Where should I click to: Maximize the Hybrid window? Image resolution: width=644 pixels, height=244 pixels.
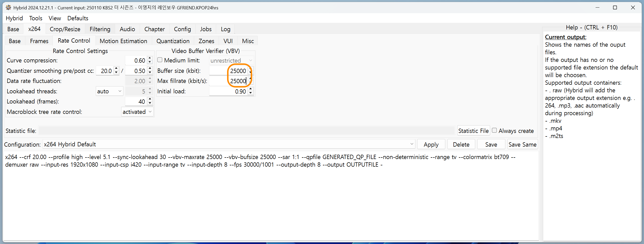[615, 8]
